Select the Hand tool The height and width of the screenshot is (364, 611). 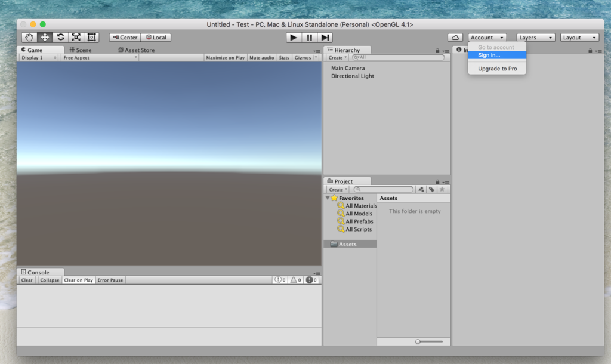29,38
